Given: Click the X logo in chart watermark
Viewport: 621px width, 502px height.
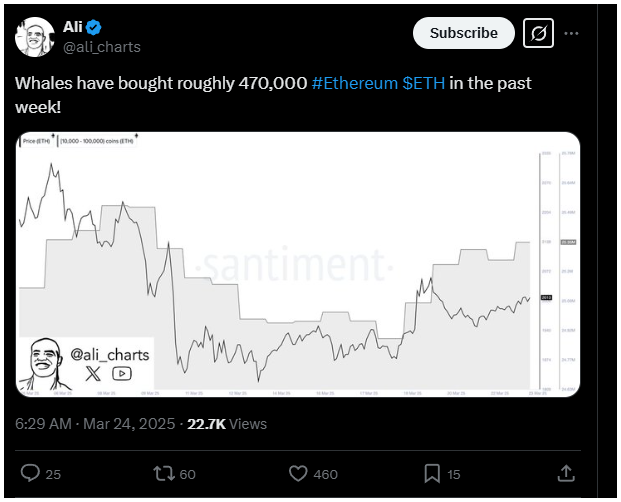Looking at the screenshot, I should click(x=93, y=373).
